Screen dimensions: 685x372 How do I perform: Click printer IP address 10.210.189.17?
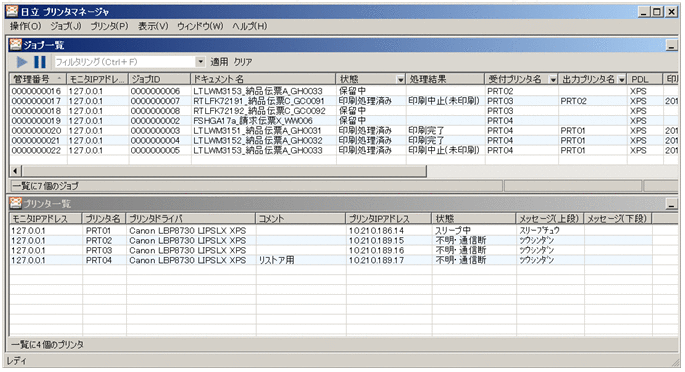tap(376, 260)
